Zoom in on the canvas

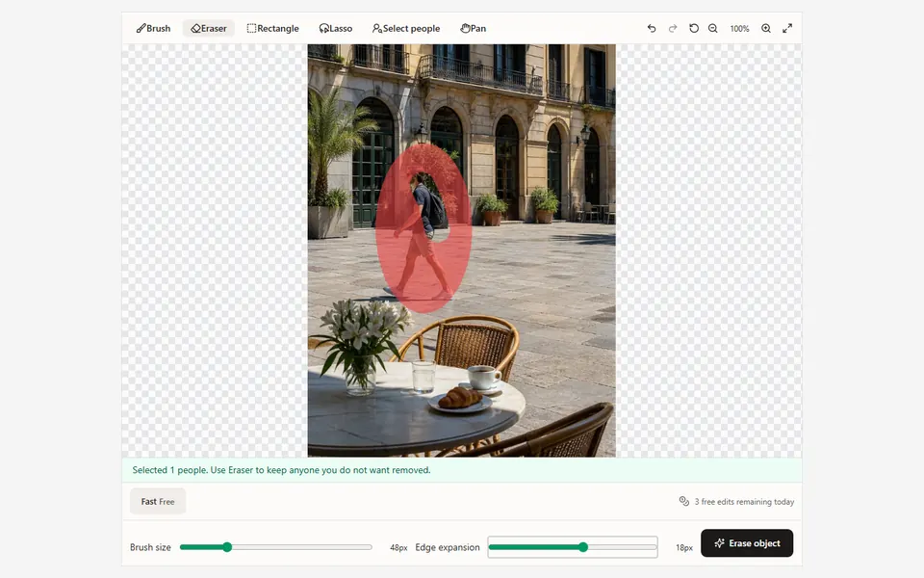766,28
